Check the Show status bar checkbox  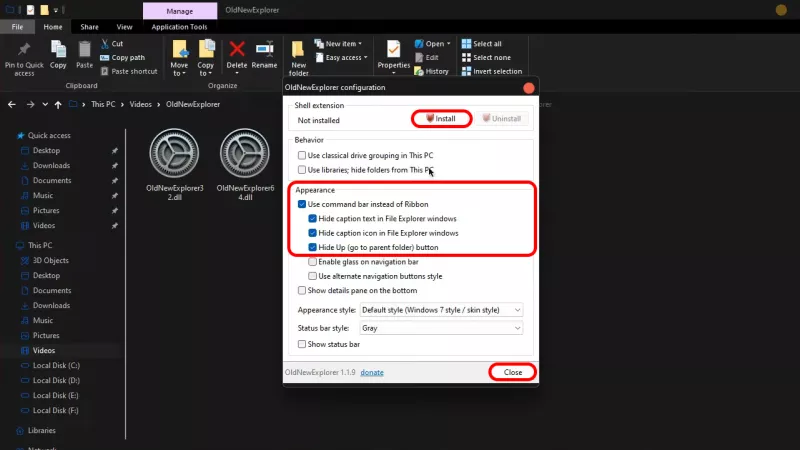click(x=302, y=344)
